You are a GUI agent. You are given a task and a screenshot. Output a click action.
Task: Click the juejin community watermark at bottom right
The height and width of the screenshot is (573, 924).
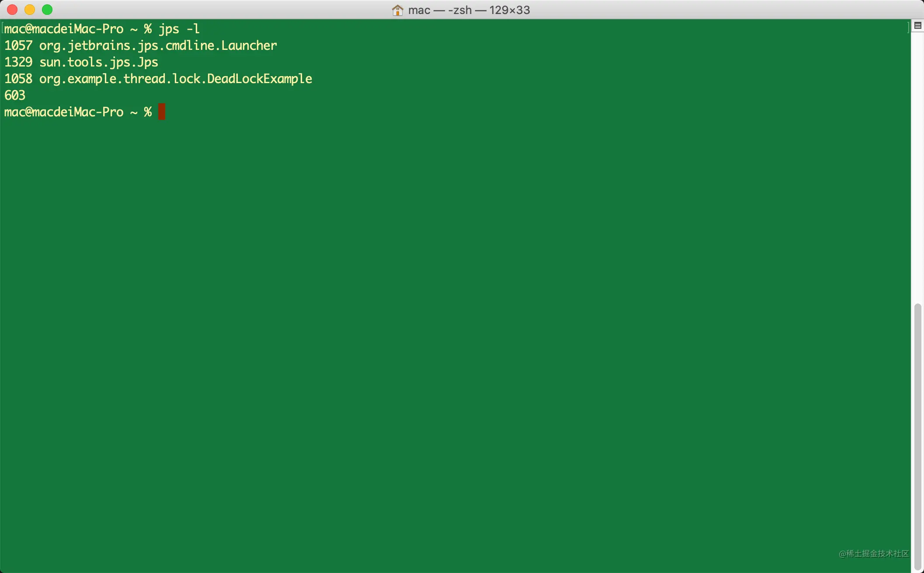pos(873,554)
